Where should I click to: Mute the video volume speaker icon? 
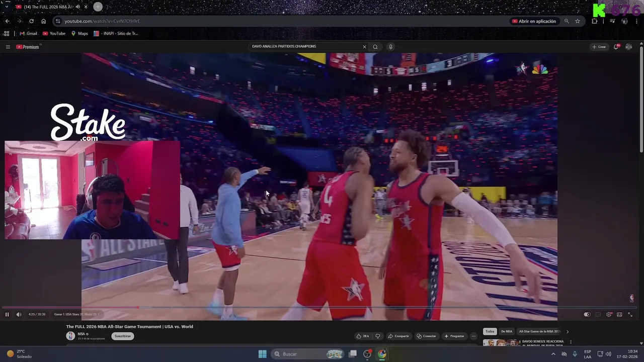coord(19,314)
